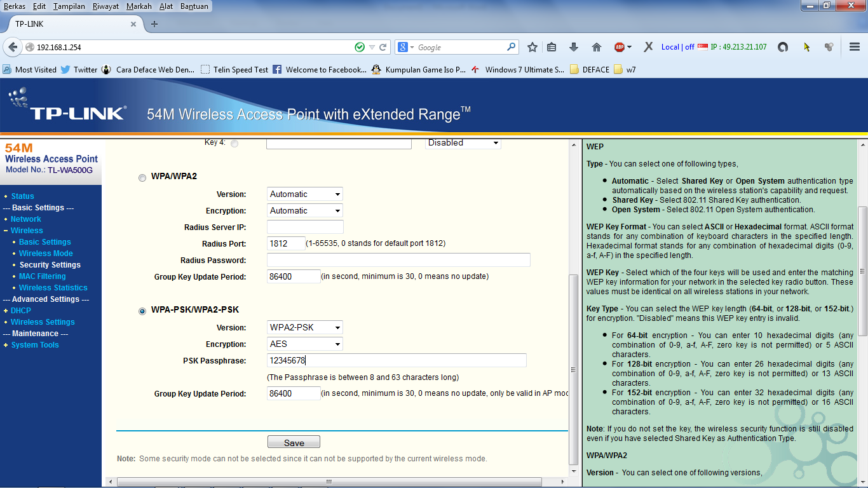The image size is (868, 488).
Task: Open the Status link in sidebar
Action: point(23,196)
